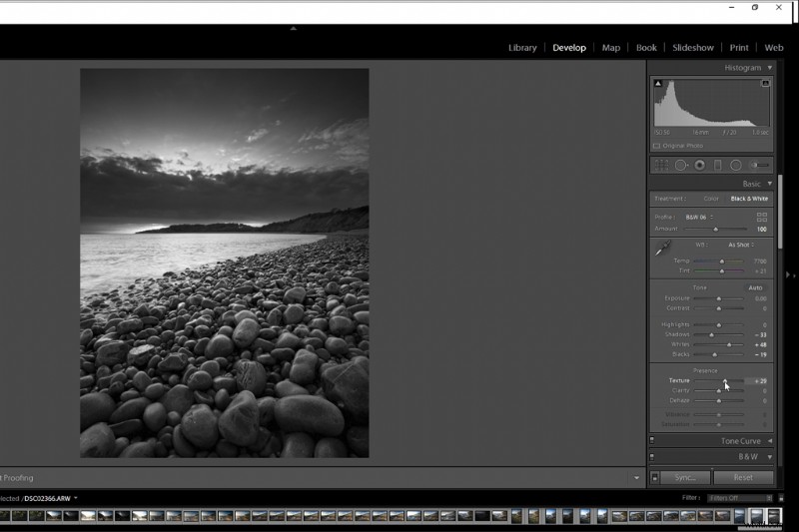Open the WB As Shot dropdown
This screenshot has height=532, width=799.
(x=741, y=245)
